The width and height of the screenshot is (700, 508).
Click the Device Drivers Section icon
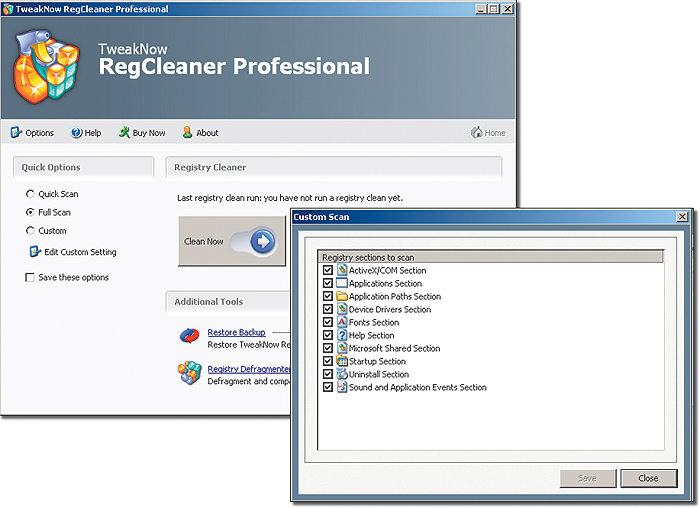pos(342,309)
